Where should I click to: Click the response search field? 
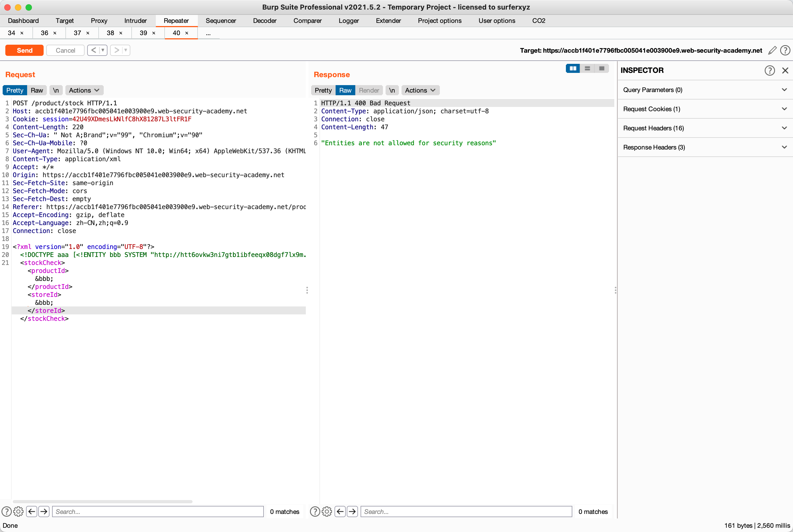pyautogui.click(x=466, y=511)
